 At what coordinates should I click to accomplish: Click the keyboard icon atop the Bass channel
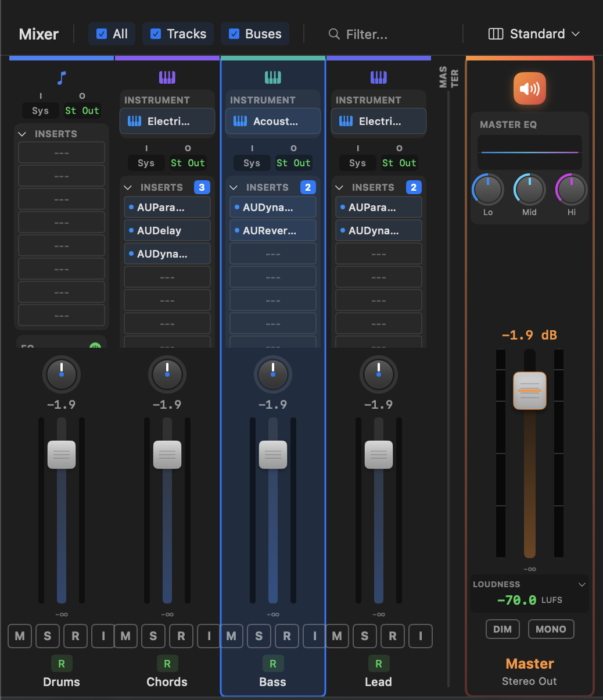coord(272,77)
